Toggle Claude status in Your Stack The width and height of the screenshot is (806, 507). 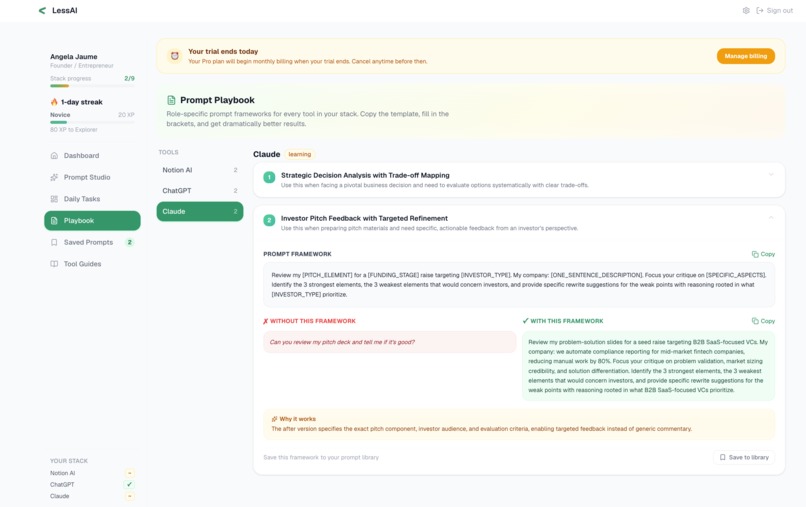[130, 496]
